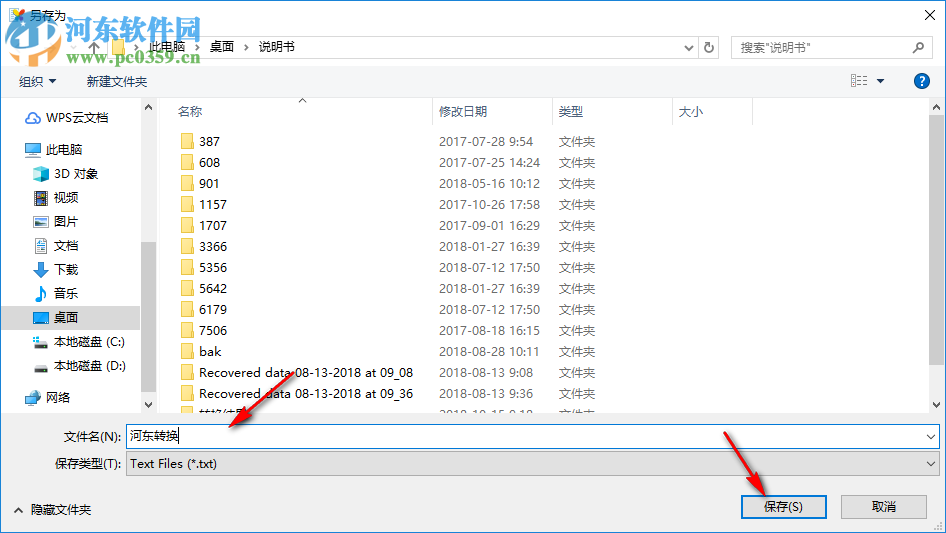Open the Save as type dropdown

click(533, 464)
